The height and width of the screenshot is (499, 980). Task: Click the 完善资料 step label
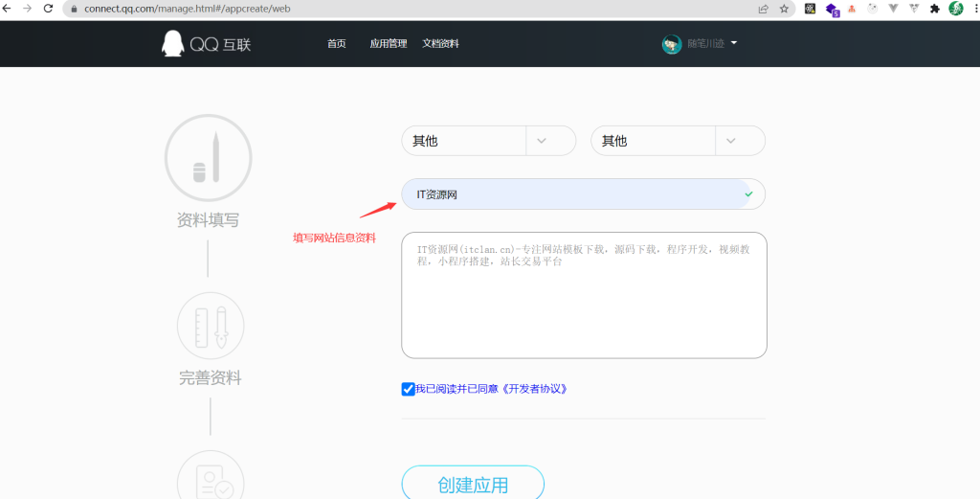pyautogui.click(x=211, y=377)
